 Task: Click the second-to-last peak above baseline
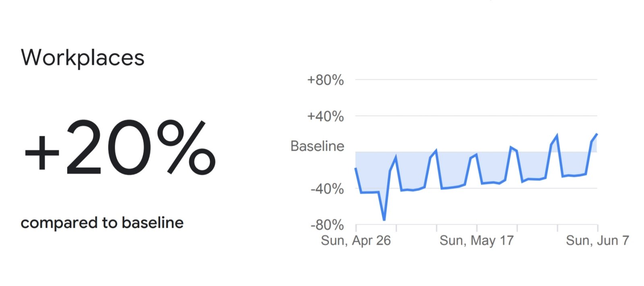pyautogui.click(x=557, y=136)
